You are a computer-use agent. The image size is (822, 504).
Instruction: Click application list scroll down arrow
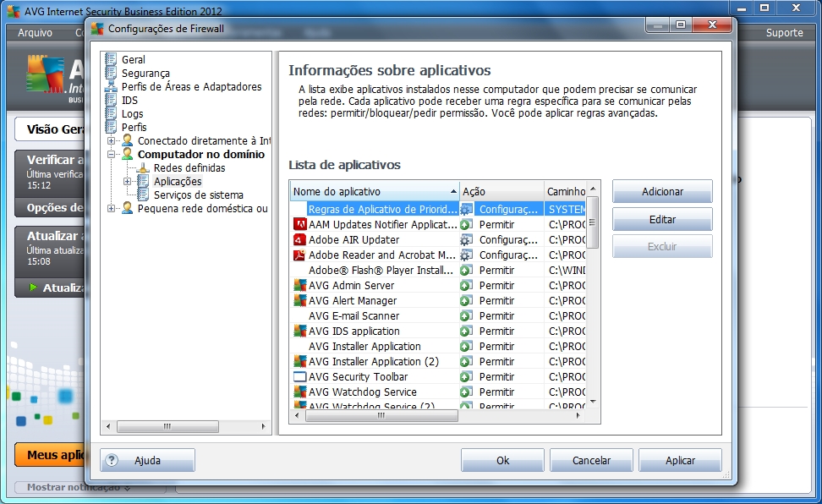click(593, 402)
